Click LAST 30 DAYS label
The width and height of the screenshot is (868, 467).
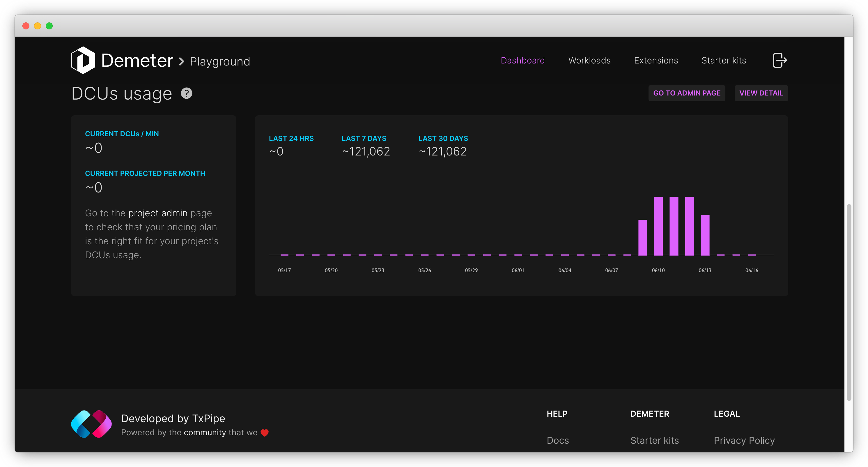[443, 139]
